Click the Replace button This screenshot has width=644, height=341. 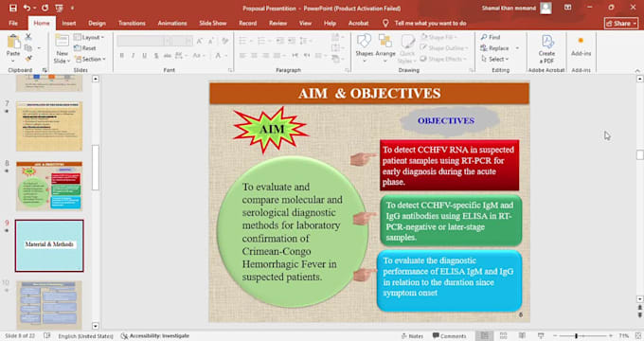tap(495, 48)
